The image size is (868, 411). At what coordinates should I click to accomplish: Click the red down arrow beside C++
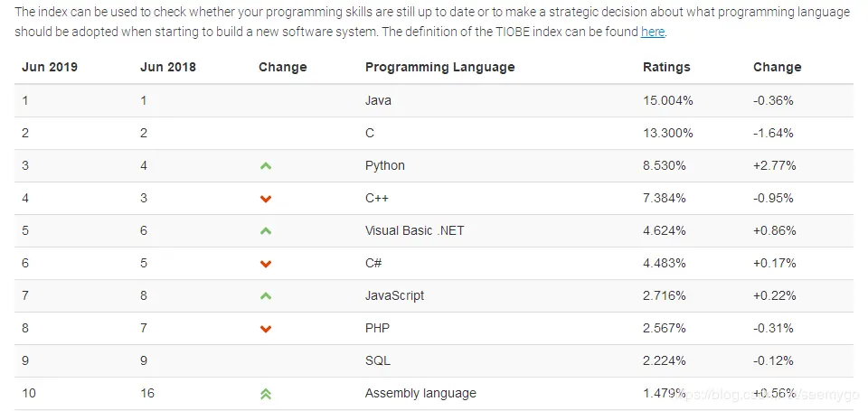coord(266,199)
